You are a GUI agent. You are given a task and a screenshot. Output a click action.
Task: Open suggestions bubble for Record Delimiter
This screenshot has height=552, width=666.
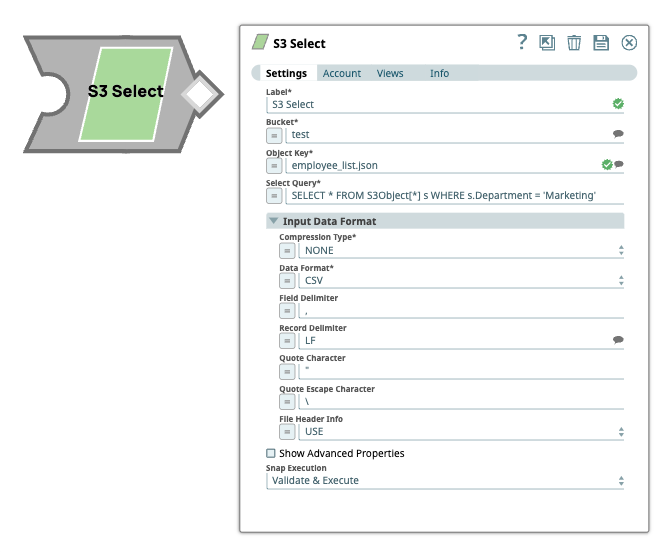[x=618, y=340]
